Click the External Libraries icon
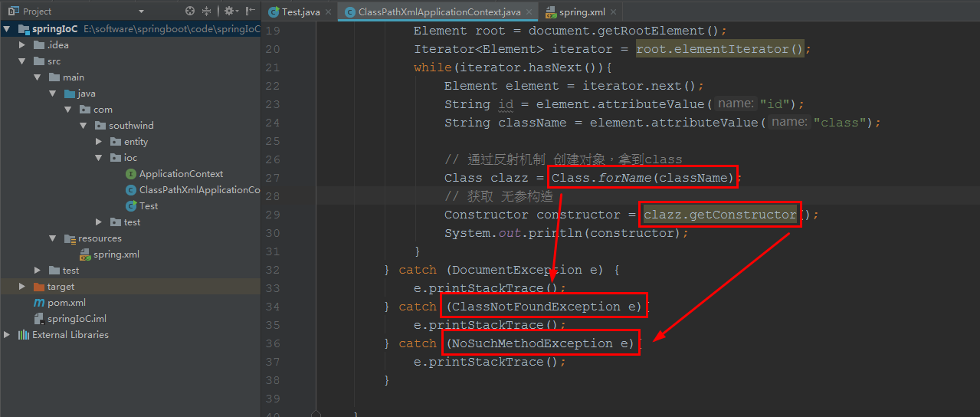This screenshot has height=417, width=980. pos(23,335)
